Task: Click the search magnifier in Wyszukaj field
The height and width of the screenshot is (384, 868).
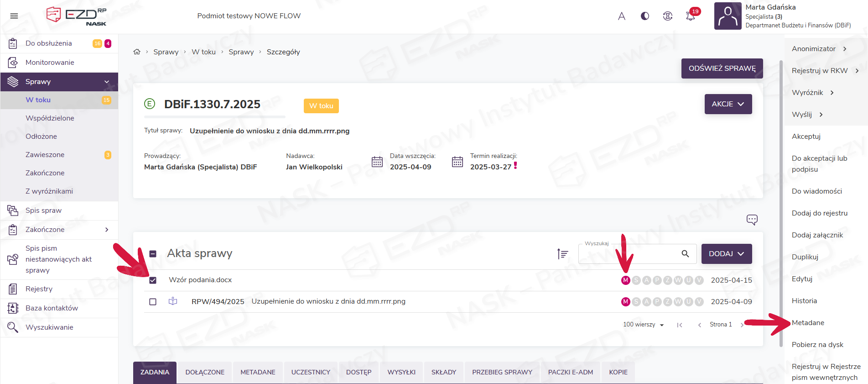Action: (685, 254)
